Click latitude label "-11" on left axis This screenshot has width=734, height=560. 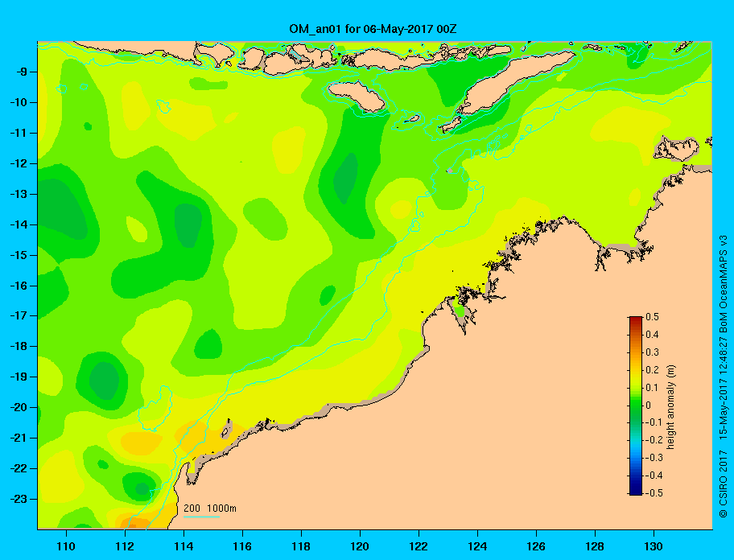(x=19, y=134)
